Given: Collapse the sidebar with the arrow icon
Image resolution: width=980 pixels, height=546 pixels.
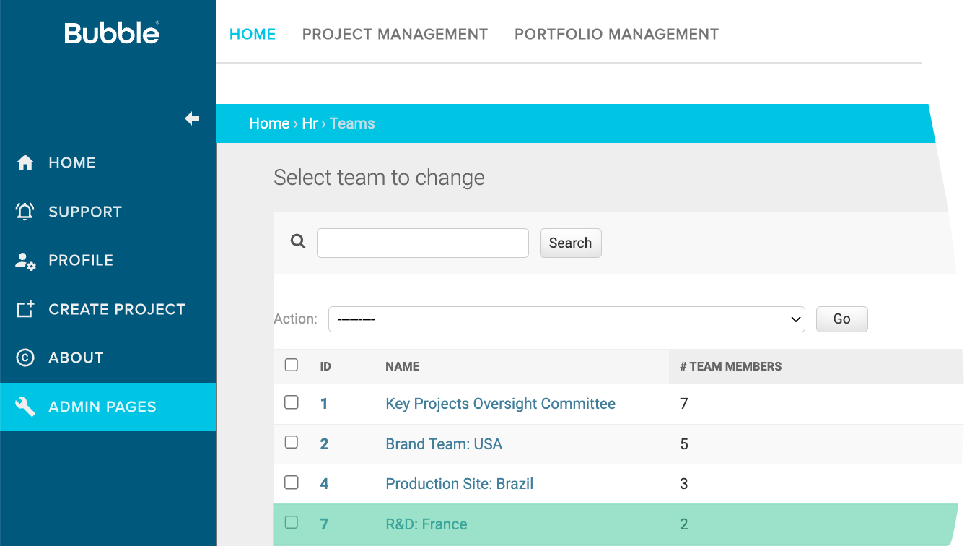Looking at the screenshot, I should pyautogui.click(x=192, y=119).
